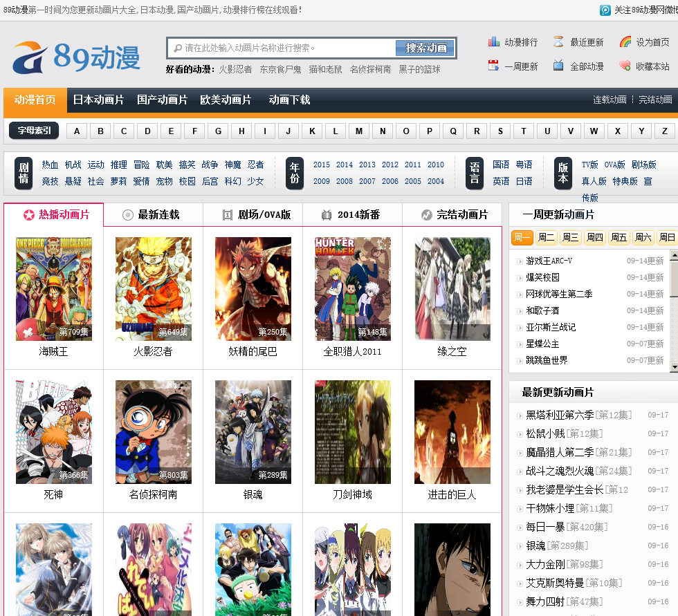Click the 收藏本站 heart icon
678x616 pixels.
pos(625,66)
